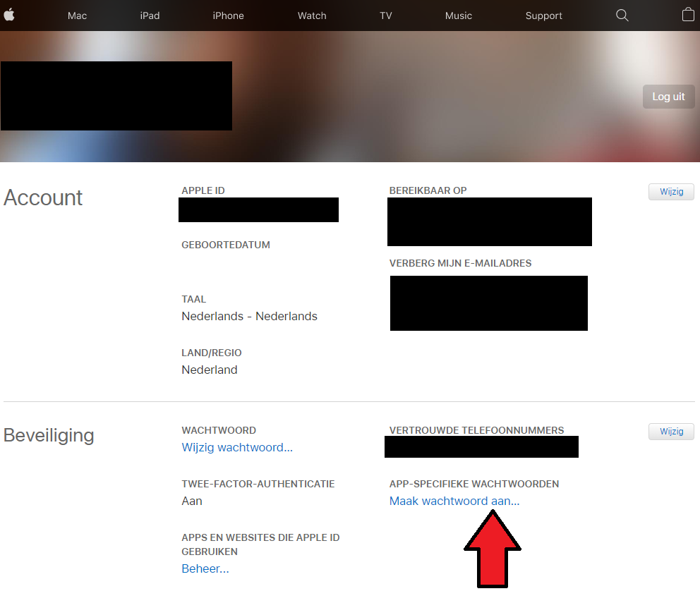This screenshot has height=615, width=700.
Task: Click VERBERG MIJN E-MAILADRES label
Action: (x=460, y=263)
